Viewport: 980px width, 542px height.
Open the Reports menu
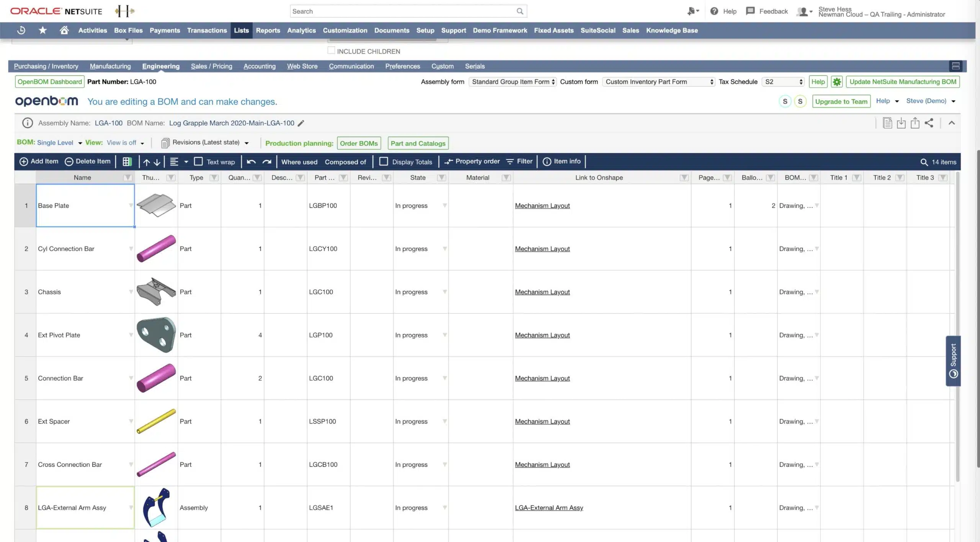(x=268, y=30)
